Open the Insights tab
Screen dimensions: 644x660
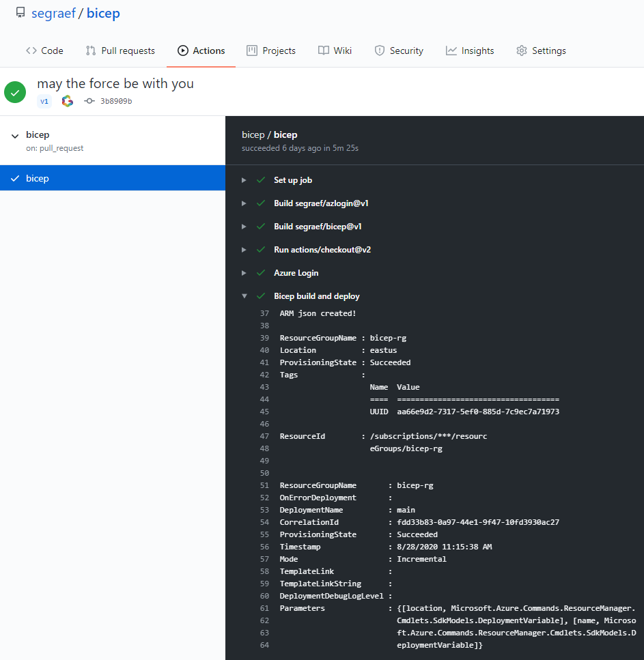click(x=470, y=51)
